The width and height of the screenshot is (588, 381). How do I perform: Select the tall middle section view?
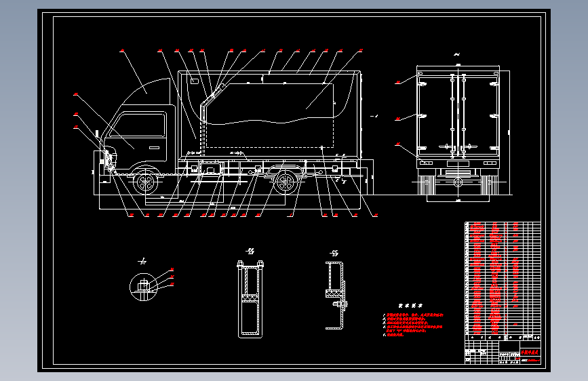(250, 299)
